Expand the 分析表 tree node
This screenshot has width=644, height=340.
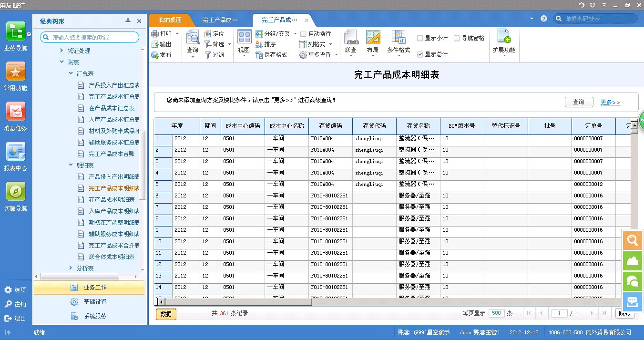[x=71, y=268]
